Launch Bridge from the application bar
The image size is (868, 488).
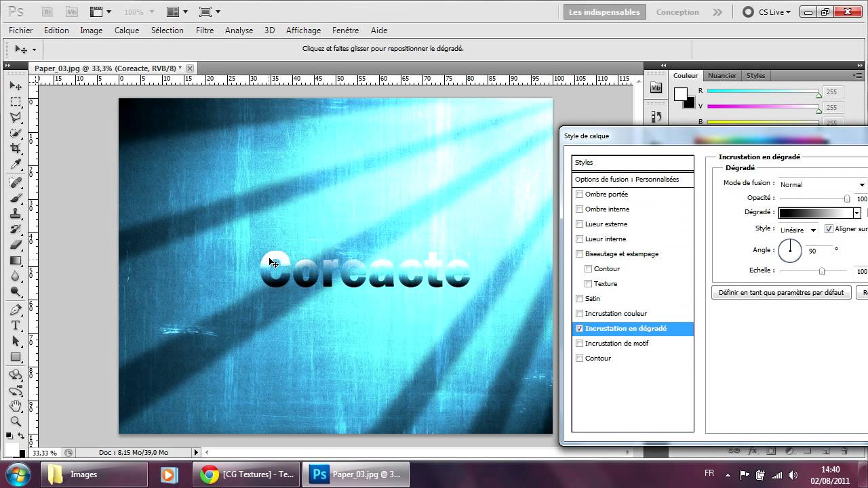[47, 12]
